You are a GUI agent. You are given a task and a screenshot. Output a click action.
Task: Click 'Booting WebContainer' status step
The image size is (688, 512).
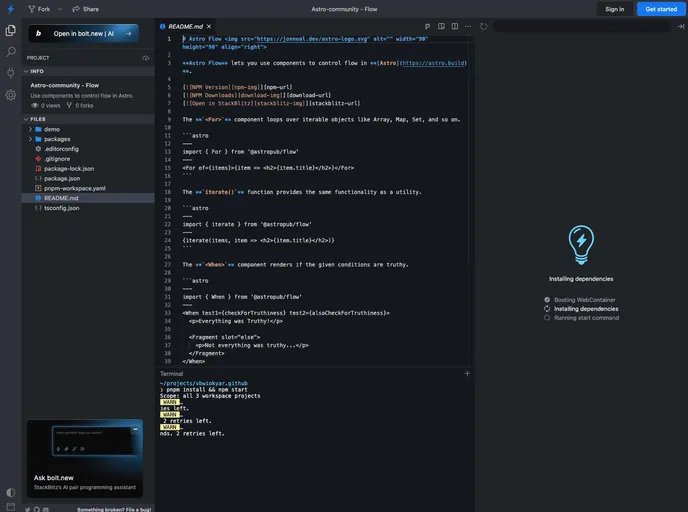pos(584,300)
